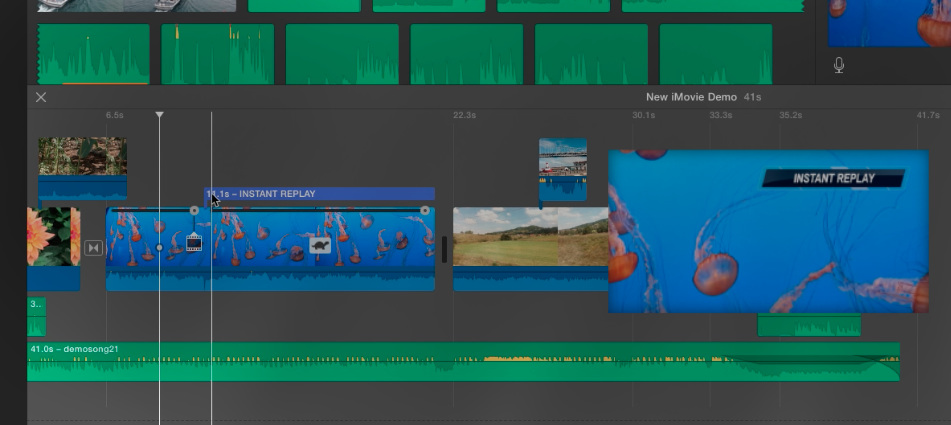Select the INSTANT REPLAY title bar
The height and width of the screenshot is (425, 951).
[x=320, y=194]
